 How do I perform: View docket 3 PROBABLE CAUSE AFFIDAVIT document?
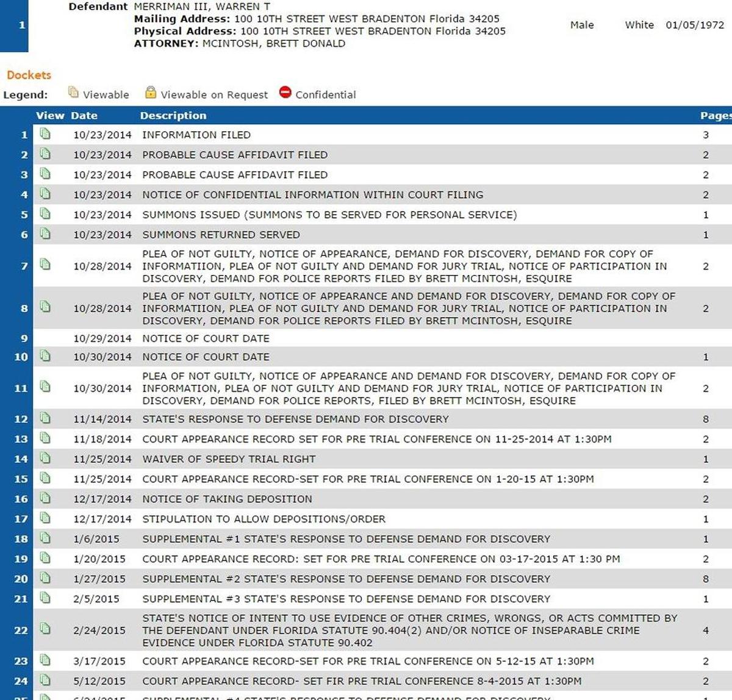pos(45,174)
